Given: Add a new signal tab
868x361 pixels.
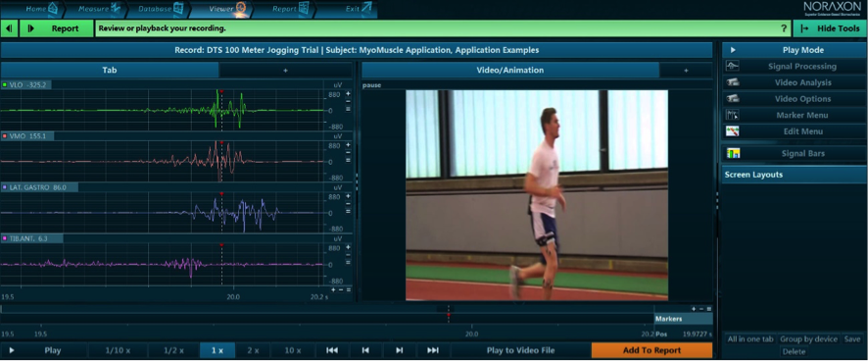Looking at the screenshot, I should (x=285, y=71).
